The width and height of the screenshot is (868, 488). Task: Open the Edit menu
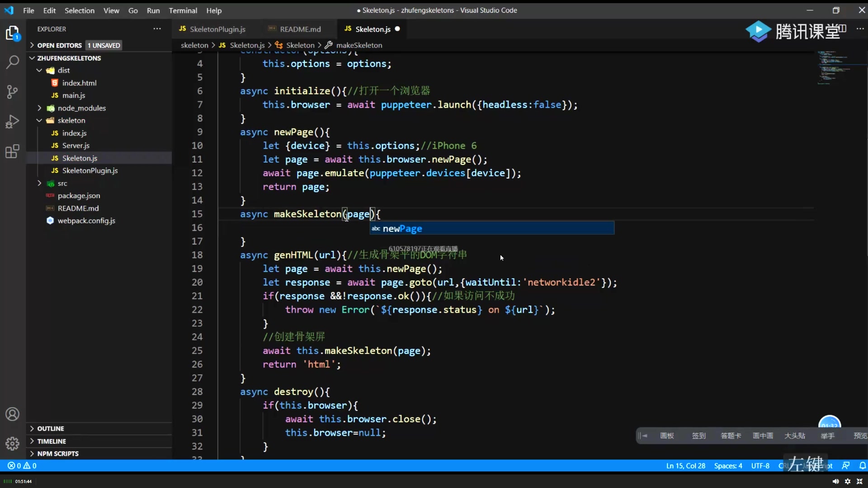click(x=49, y=10)
